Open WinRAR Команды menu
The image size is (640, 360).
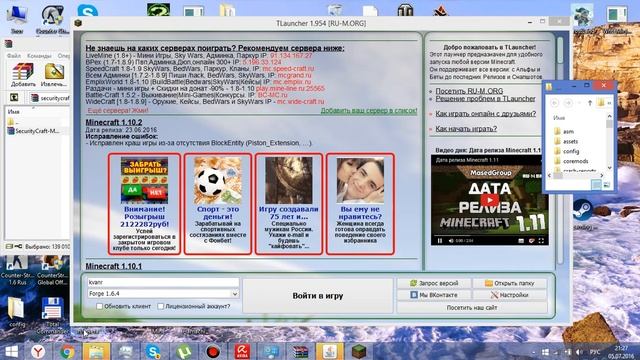coord(39,56)
